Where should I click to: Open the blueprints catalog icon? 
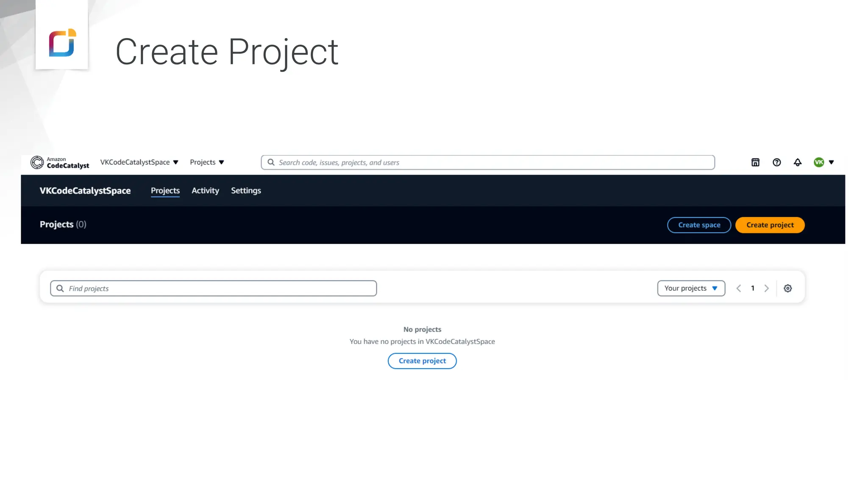coord(755,162)
